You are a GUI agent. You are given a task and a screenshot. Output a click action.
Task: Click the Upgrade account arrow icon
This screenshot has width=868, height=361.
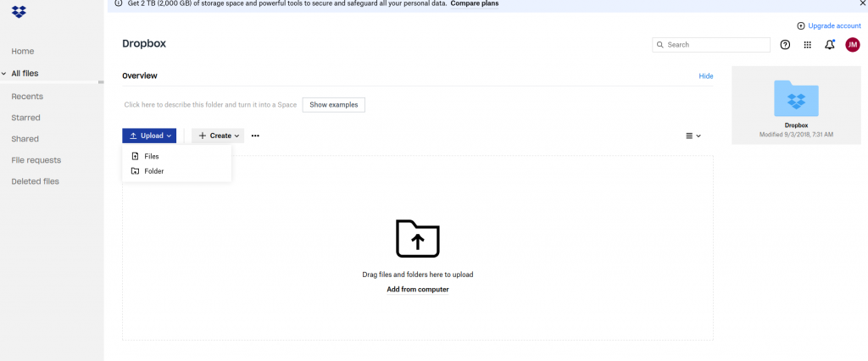coord(800,26)
